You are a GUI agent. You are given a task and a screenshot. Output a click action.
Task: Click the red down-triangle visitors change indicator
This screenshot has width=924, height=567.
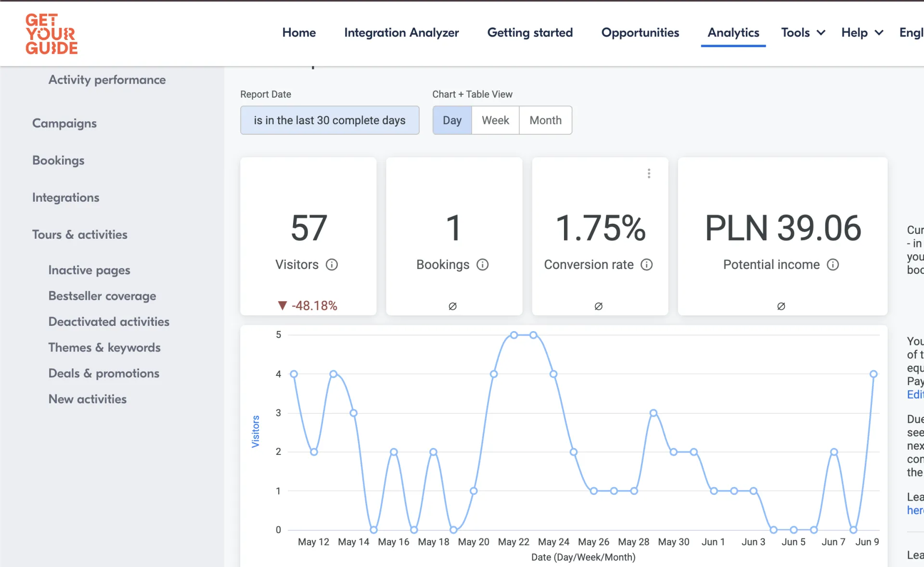[x=282, y=306]
